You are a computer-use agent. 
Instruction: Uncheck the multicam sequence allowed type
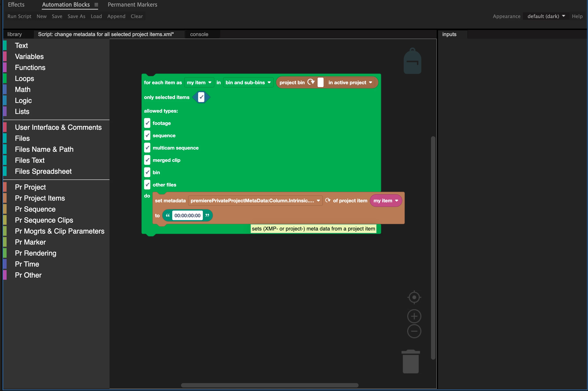(147, 148)
